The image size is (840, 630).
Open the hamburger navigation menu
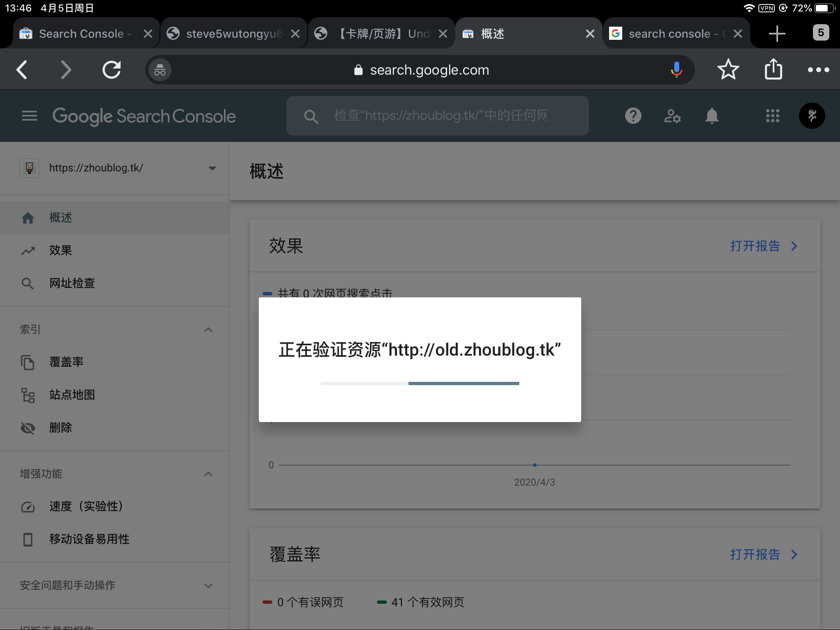29,116
